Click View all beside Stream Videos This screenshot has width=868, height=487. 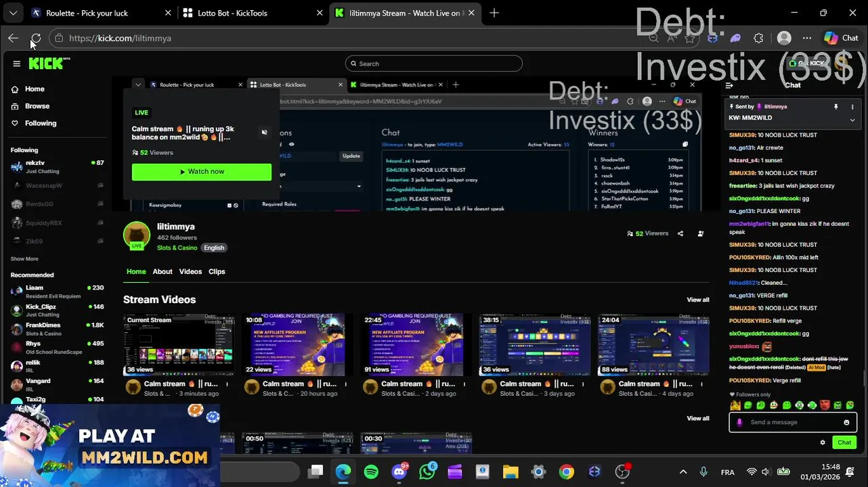click(x=698, y=300)
